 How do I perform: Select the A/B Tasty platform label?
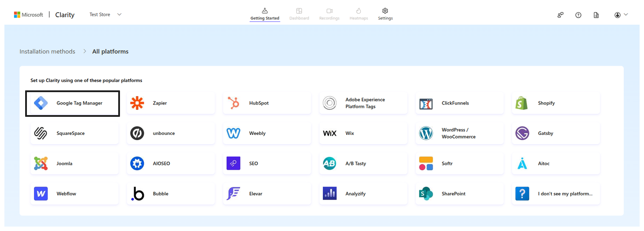point(356,164)
